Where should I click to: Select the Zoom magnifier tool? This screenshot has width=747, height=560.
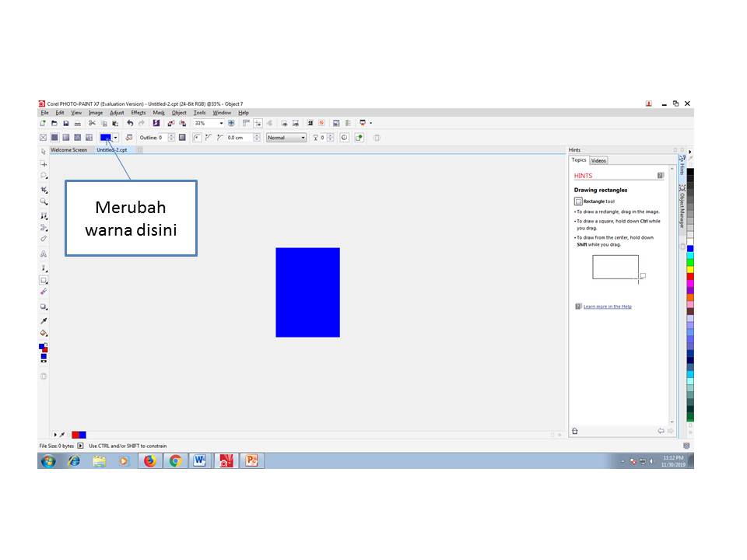tap(44, 202)
